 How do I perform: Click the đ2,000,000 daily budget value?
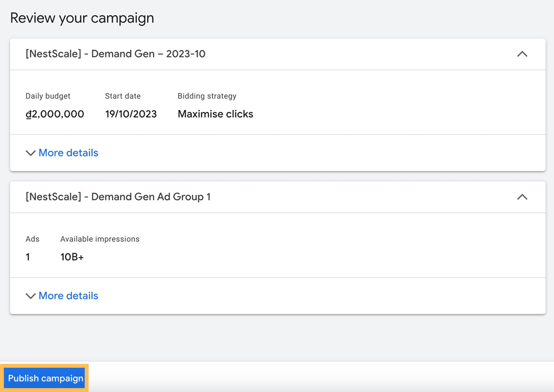[55, 114]
